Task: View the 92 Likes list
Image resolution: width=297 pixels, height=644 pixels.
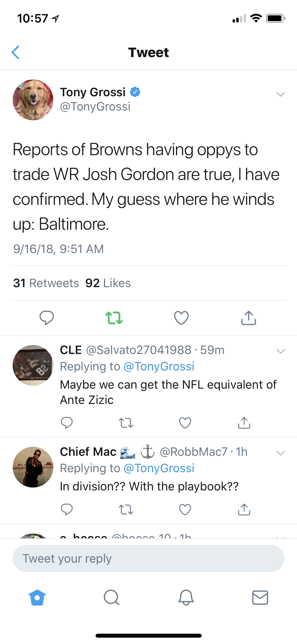Action: click(108, 283)
